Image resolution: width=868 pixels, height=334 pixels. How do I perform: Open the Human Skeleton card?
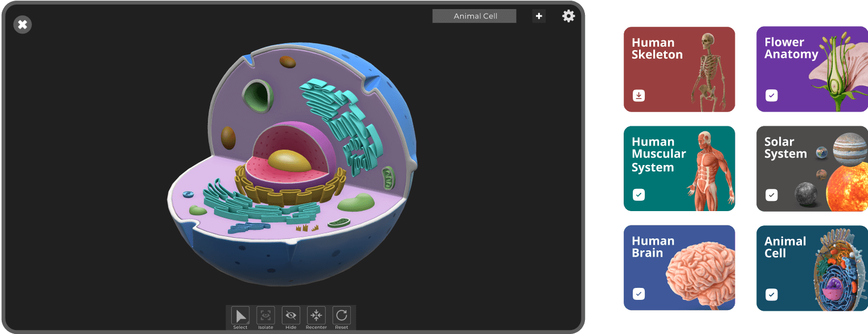pos(679,69)
